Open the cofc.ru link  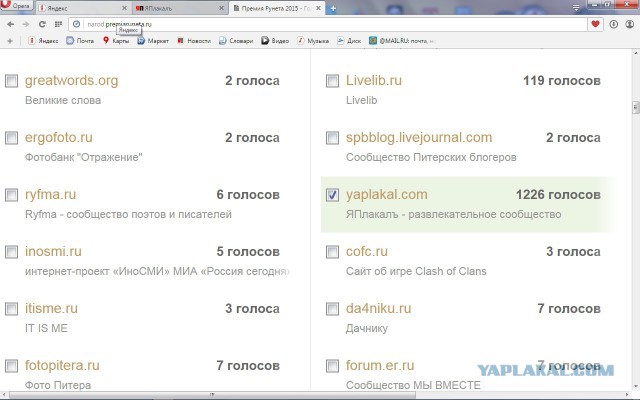tap(367, 251)
